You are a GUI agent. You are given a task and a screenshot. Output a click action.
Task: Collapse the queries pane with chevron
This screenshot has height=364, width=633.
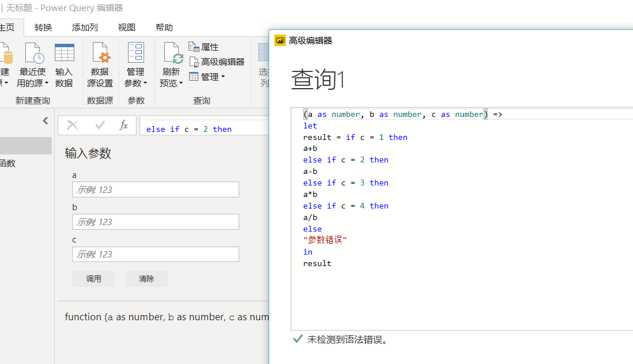(45, 120)
